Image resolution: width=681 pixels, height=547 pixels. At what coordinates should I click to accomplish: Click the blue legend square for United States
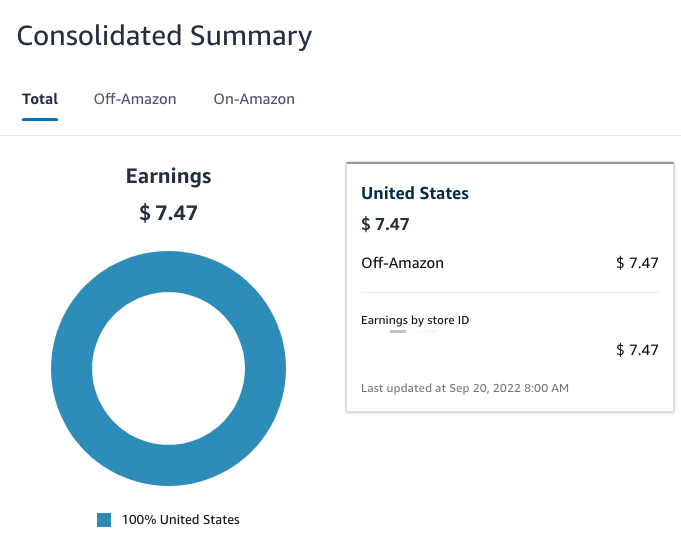point(104,520)
